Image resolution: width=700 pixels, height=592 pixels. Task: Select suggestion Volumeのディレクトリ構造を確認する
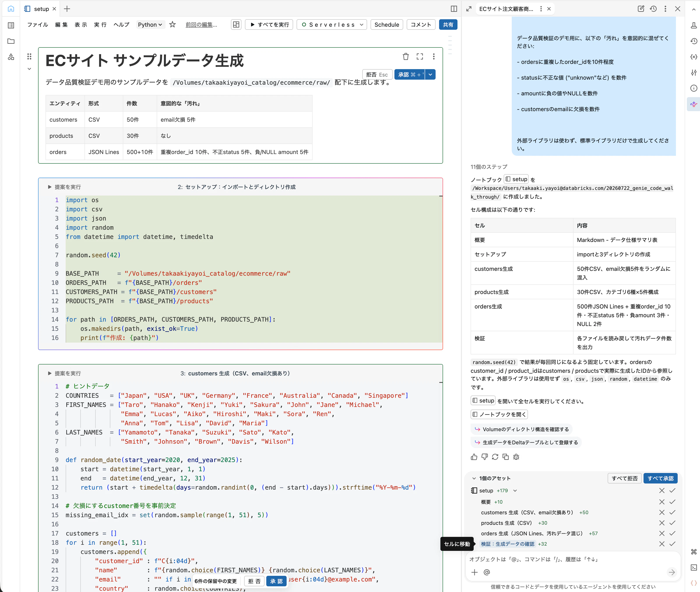point(522,429)
